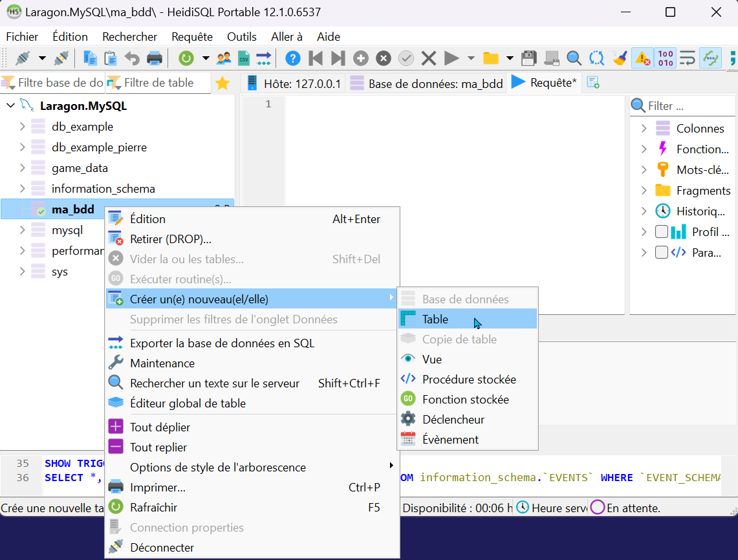Click the new query tab icon
The height and width of the screenshot is (560, 738).
click(592, 83)
